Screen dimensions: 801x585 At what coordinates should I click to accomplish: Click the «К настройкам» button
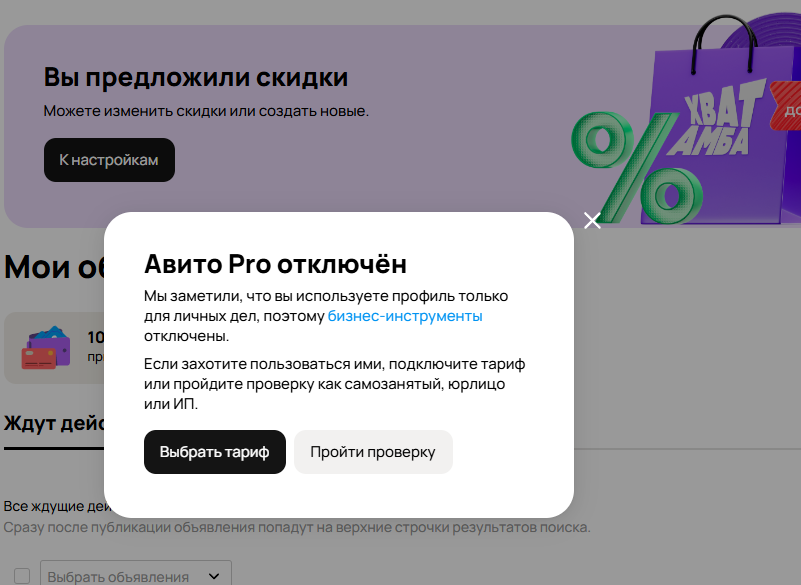tap(109, 159)
